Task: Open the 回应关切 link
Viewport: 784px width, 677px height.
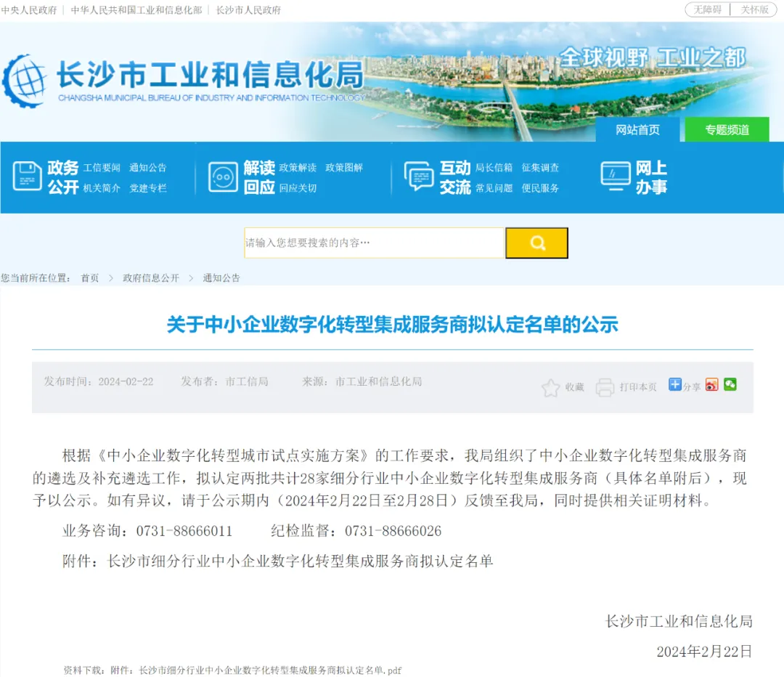Action: point(298,188)
